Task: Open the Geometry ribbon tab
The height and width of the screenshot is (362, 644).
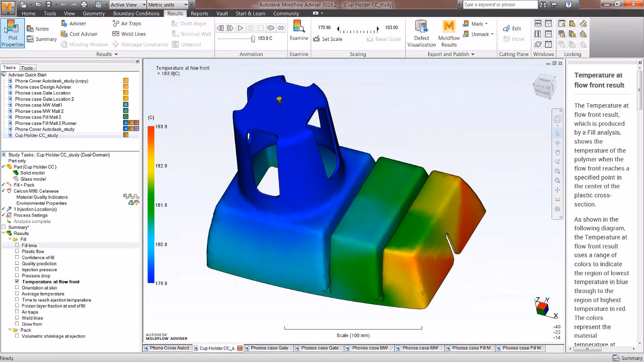Action: (94, 13)
